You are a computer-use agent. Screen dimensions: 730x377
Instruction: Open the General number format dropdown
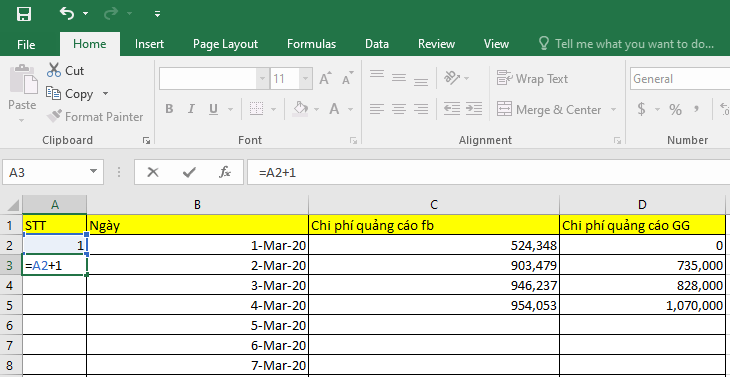coord(680,79)
